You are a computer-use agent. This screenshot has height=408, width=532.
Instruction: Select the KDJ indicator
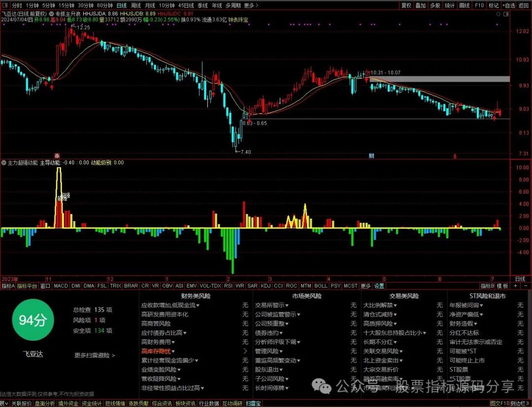[x=266, y=286]
